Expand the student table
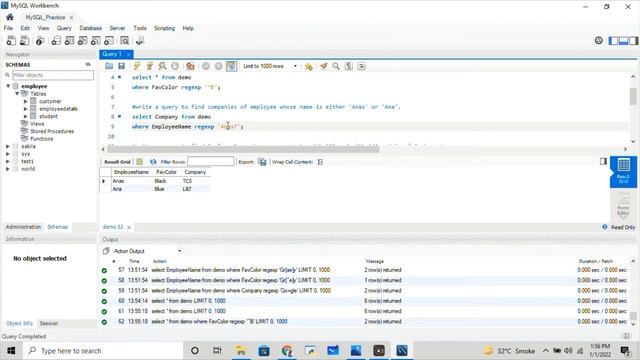This screenshot has height=360, width=640. pyautogui.click(x=25, y=116)
